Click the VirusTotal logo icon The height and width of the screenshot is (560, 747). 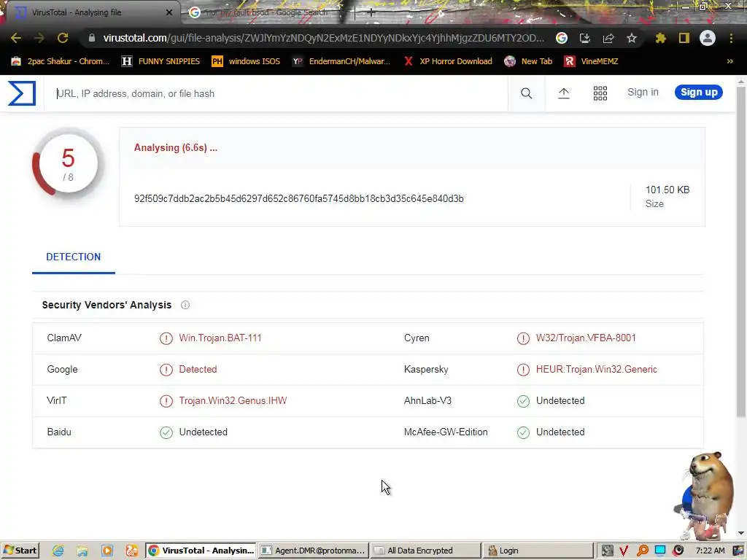click(x=22, y=93)
